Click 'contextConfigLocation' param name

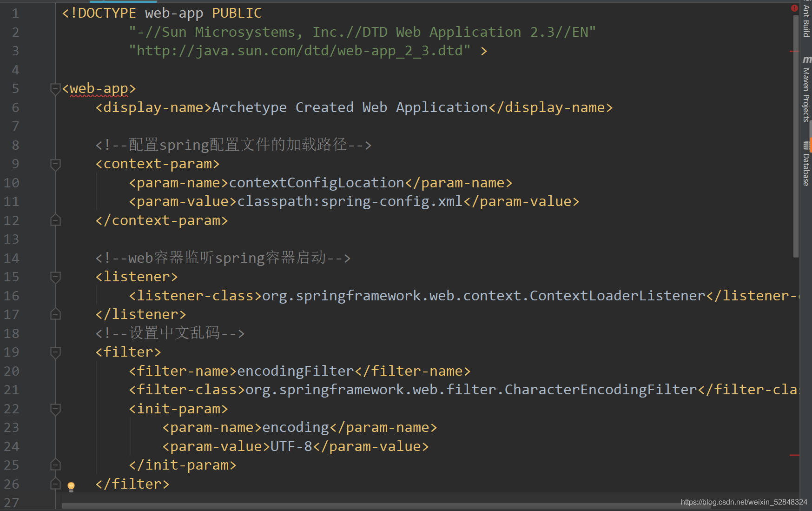pyautogui.click(x=317, y=183)
